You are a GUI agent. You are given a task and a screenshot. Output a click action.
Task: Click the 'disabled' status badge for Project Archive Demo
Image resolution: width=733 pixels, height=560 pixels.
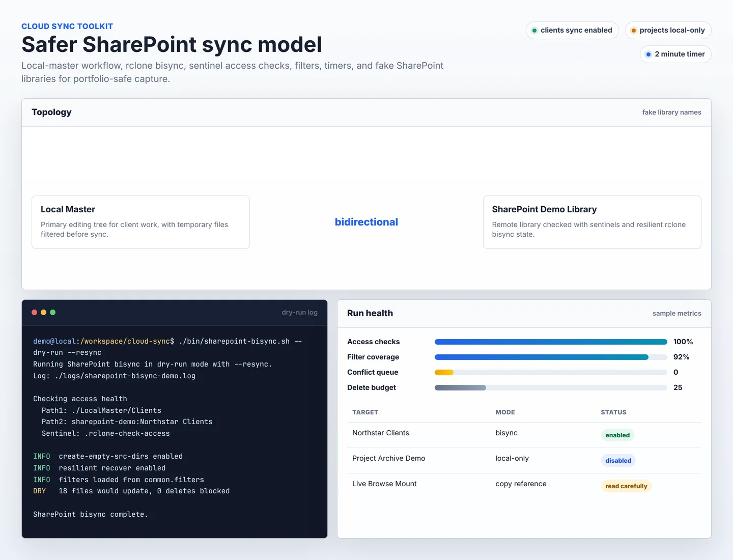[618, 461]
